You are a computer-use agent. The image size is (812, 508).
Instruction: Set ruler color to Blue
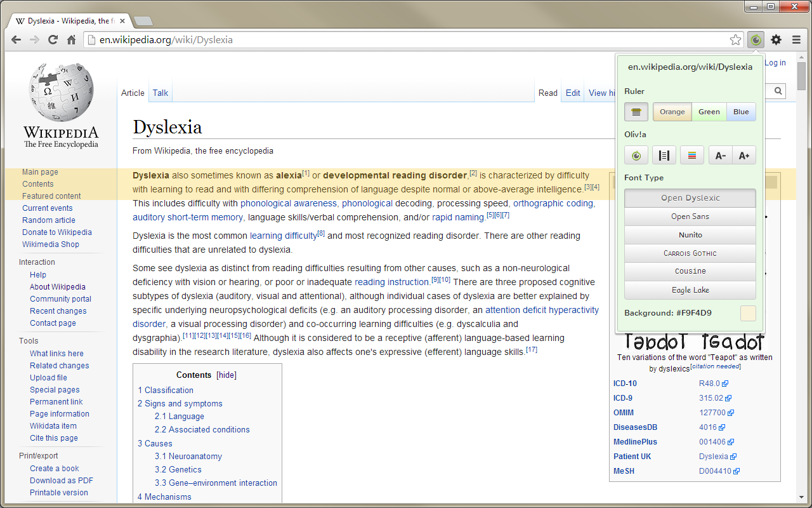click(741, 112)
